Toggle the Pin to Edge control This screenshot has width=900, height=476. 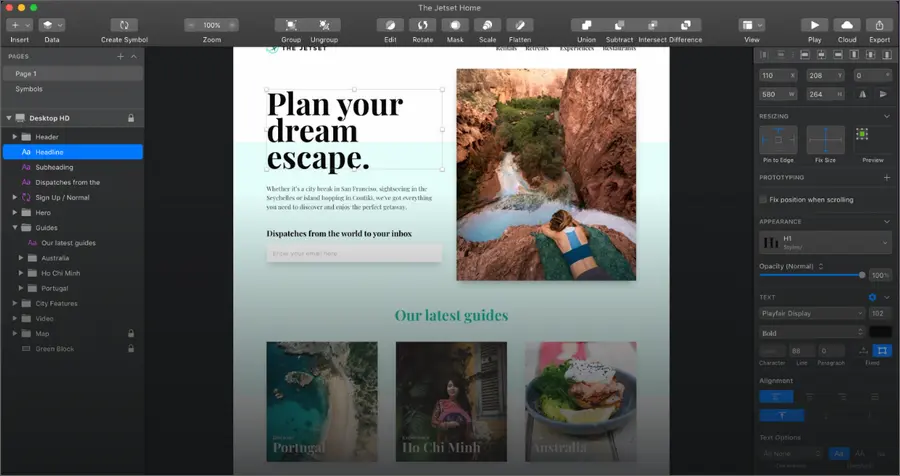tap(778, 140)
